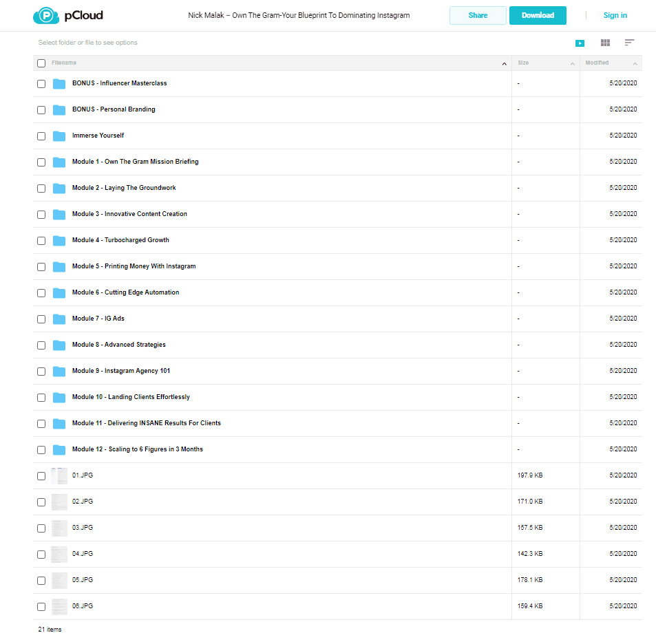656x644 pixels.
Task: Check the BONUS - Influencer Masterclass checkbox
Action: (x=41, y=84)
